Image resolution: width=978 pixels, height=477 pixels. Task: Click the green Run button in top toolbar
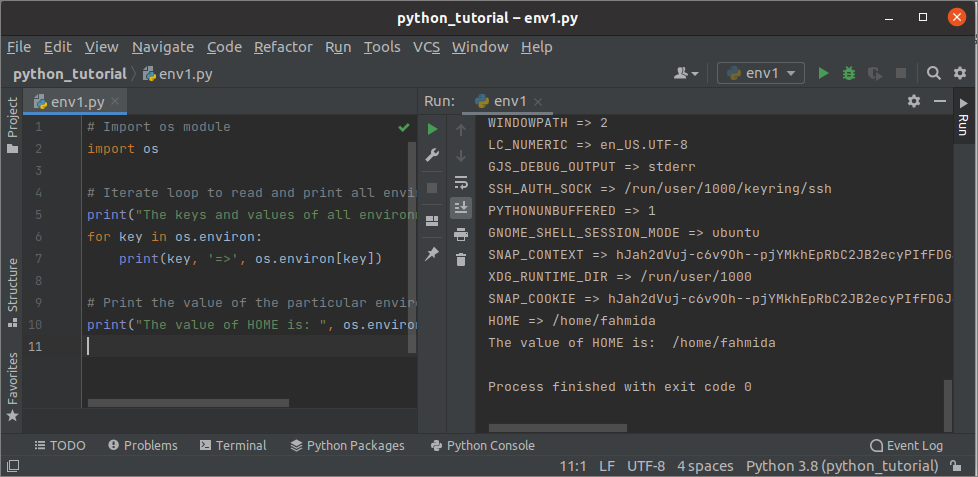[824, 73]
